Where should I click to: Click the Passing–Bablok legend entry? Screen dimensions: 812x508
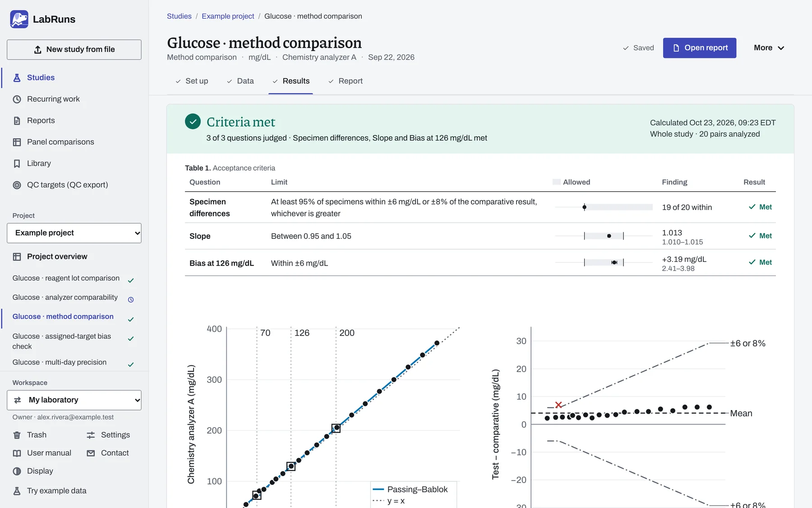pos(411,489)
